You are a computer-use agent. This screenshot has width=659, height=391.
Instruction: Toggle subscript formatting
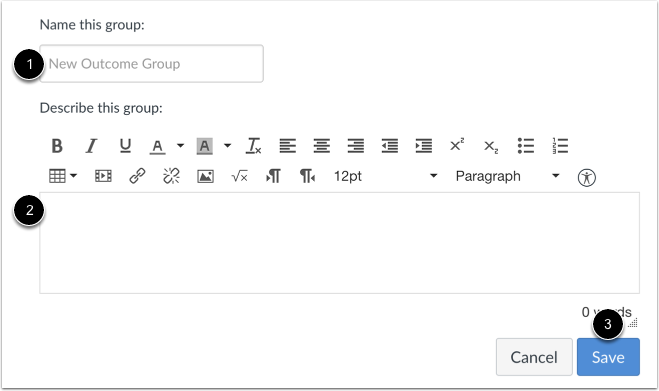click(491, 147)
